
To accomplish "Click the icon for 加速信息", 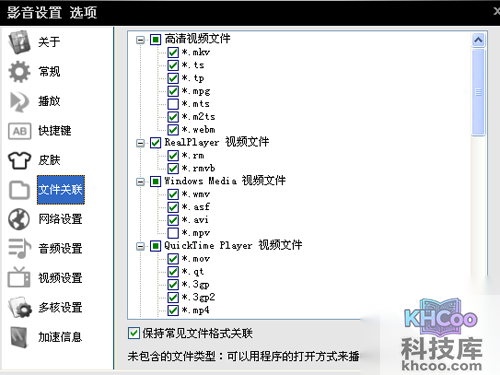I will click(x=19, y=337).
